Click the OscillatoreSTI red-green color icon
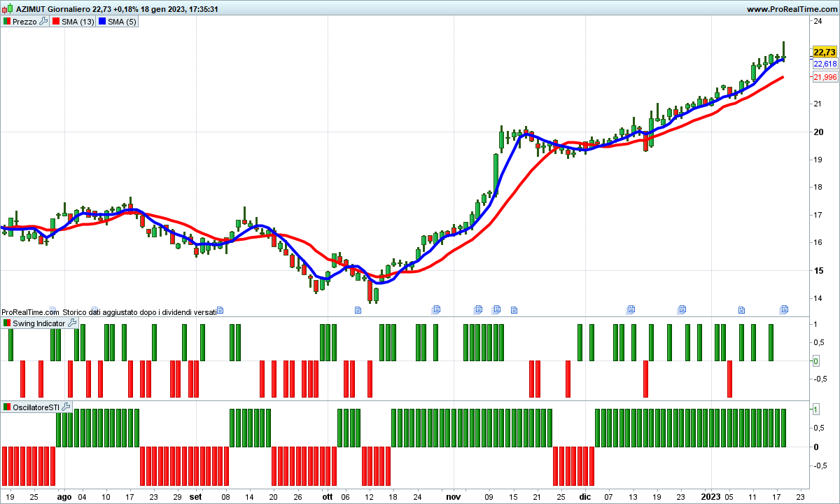This screenshot has height=504, width=840. (7, 407)
